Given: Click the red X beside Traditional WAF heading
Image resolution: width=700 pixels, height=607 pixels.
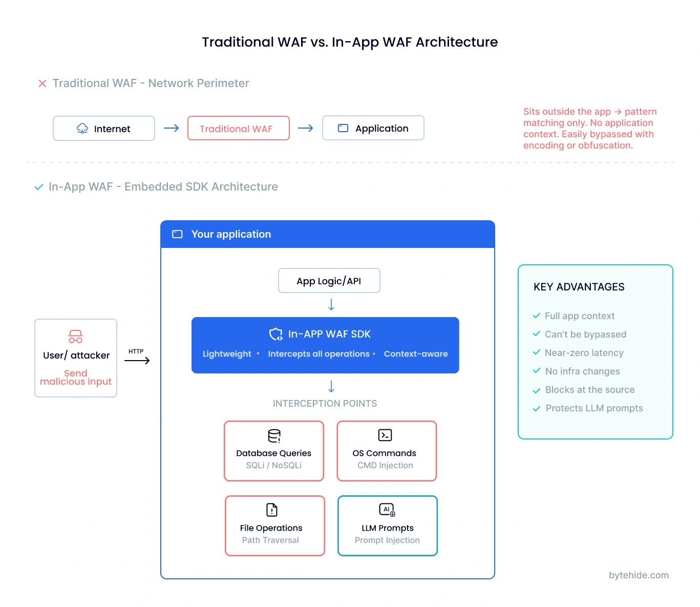Looking at the screenshot, I should point(42,83).
